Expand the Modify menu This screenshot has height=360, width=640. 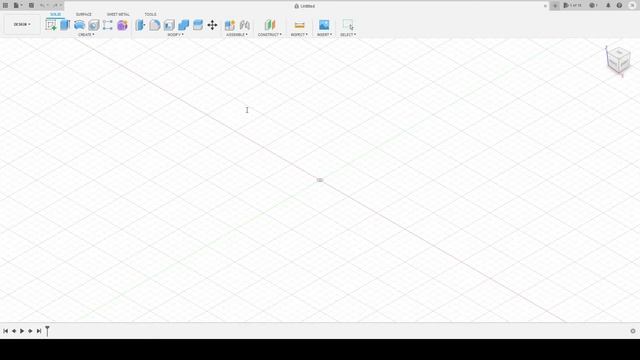[x=176, y=35]
